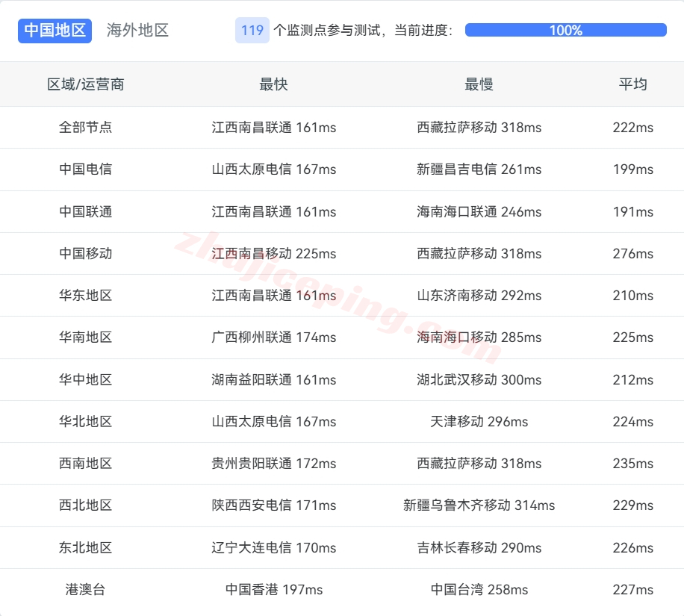Sort by the 最慢 column header
Screen dimensions: 684x616
(479, 84)
